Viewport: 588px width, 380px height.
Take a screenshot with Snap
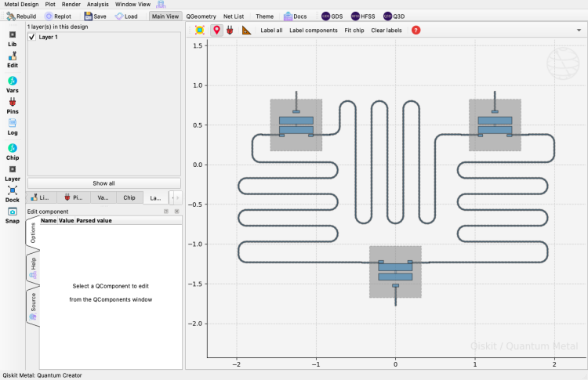[x=13, y=215]
